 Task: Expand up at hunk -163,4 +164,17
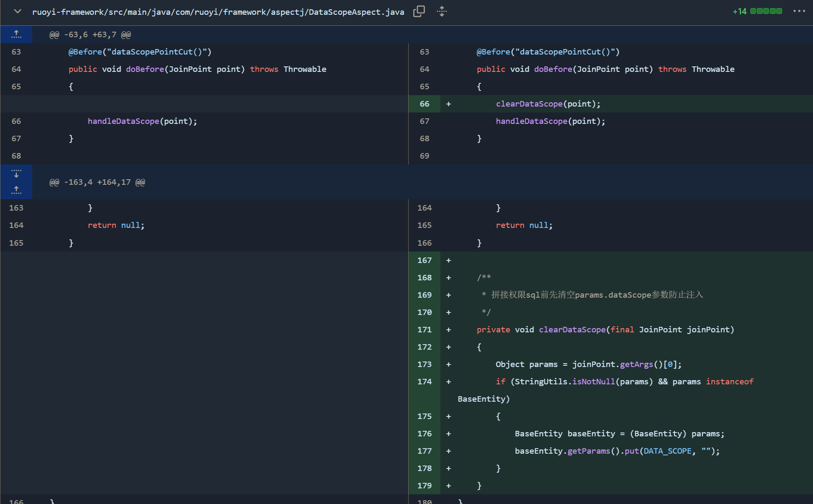(16, 190)
